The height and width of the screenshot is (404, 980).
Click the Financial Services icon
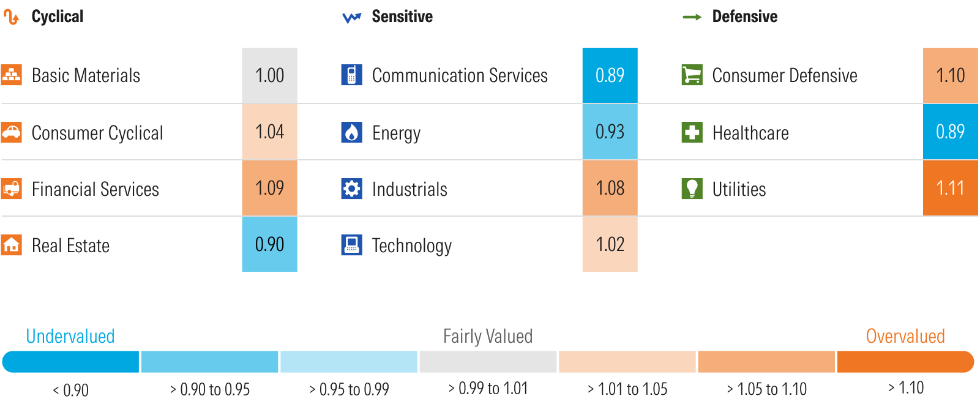coord(11,189)
